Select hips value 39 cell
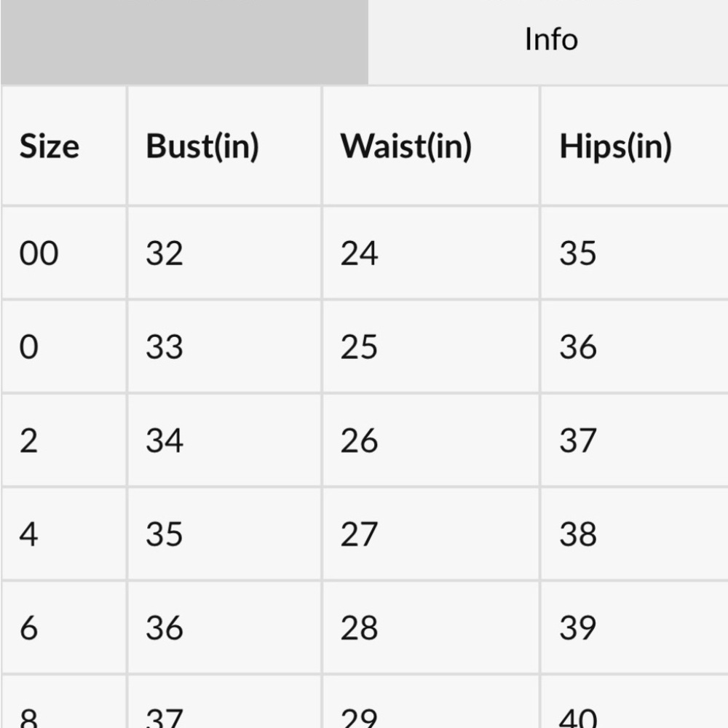The height and width of the screenshot is (728, 728). tap(635, 628)
